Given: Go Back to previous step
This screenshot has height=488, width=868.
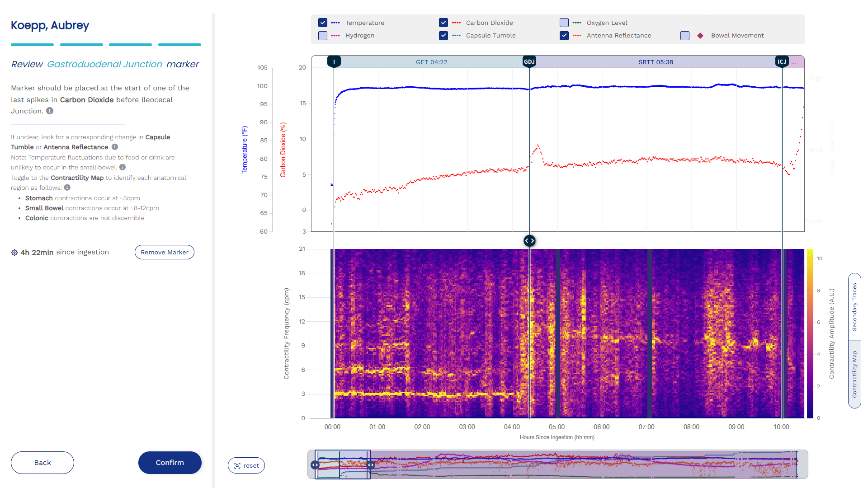Looking at the screenshot, I should (x=42, y=463).
